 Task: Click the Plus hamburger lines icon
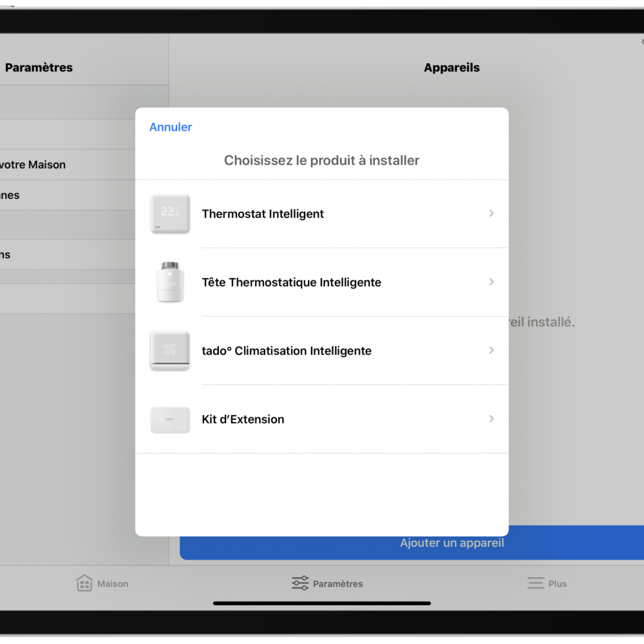pos(536,583)
